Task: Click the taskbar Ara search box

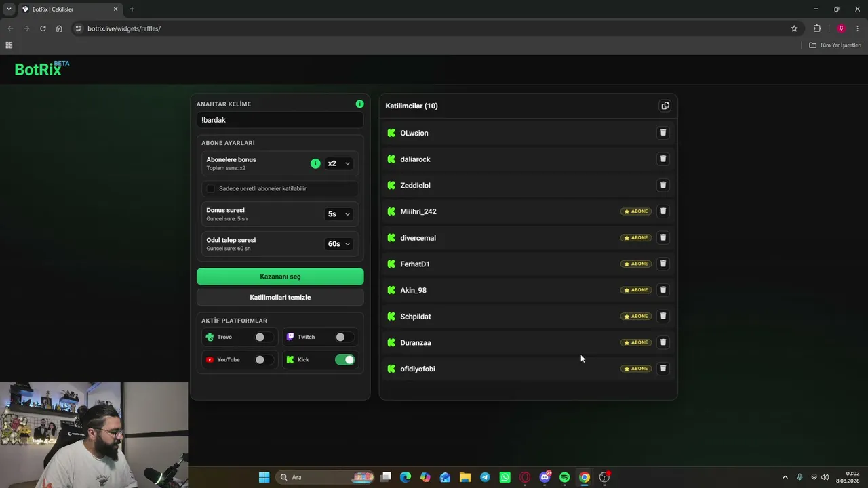Action: pos(325,477)
